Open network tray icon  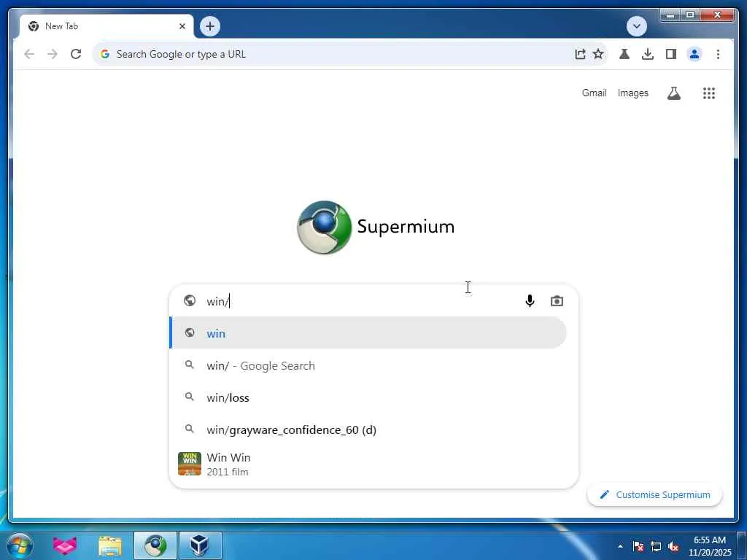[x=656, y=546]
